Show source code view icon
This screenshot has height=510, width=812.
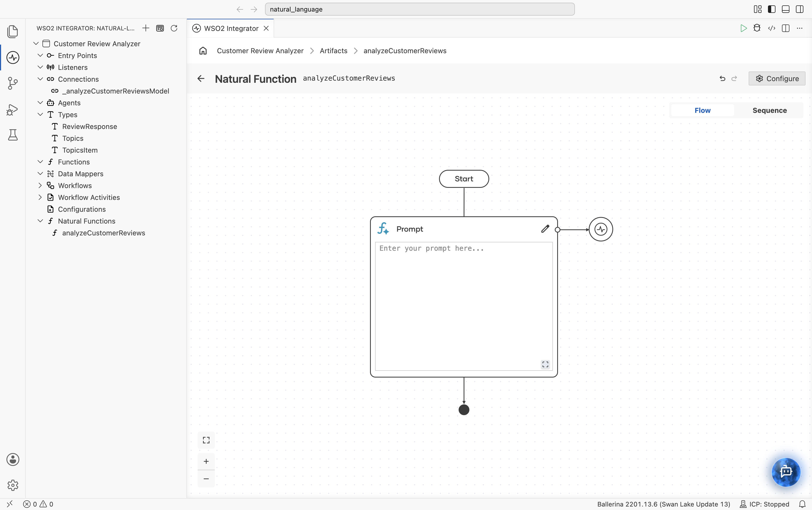(771, 28)
